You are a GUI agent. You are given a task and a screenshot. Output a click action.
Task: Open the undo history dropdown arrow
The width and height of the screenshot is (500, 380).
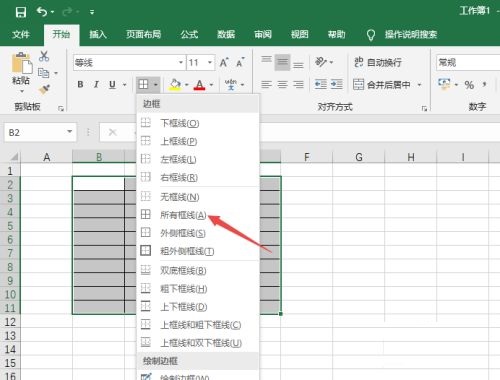[53, 12]
